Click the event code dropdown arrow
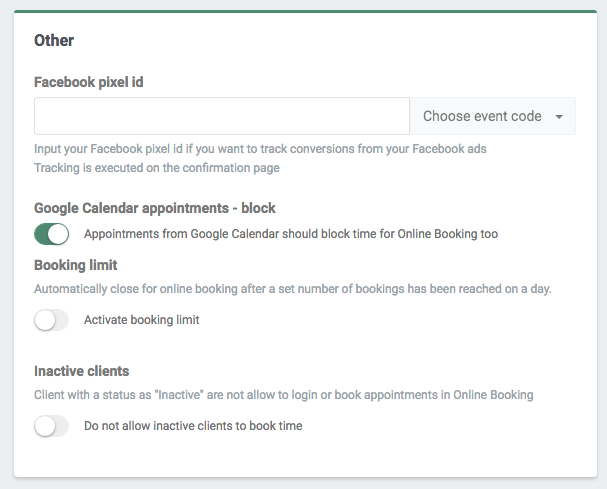The image size is (607, 489). [559, 117]
